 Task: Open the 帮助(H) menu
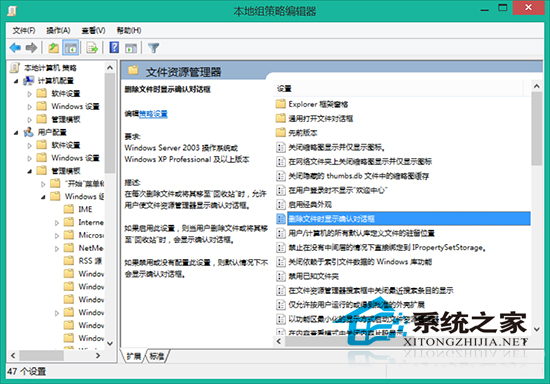[129, 31]
